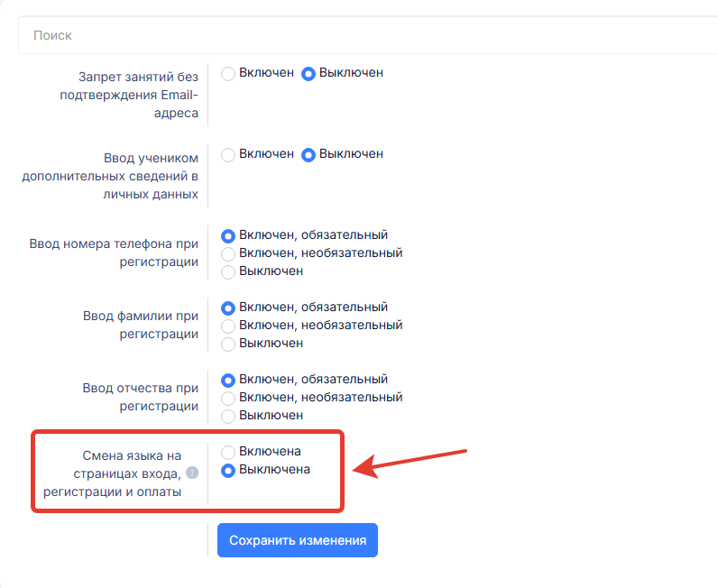Set surname input to Включен, обязательный
Image resolution: width=718 pixels, height=588 pixels.
[x=228, y=308]
